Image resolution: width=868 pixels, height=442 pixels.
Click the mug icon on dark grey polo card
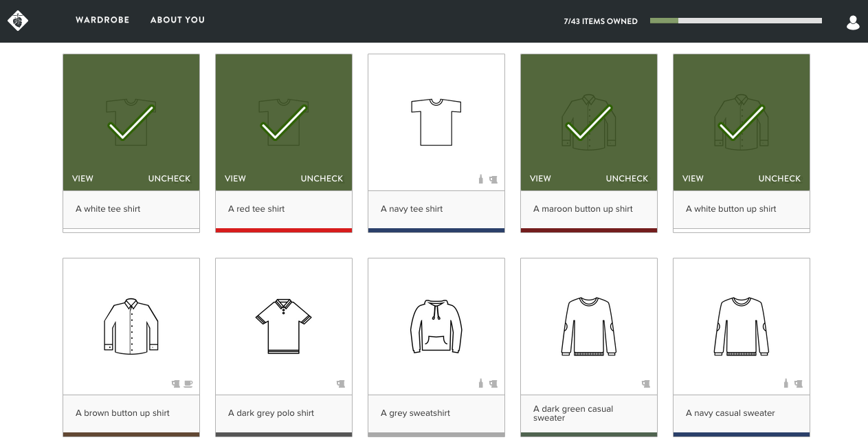point(340,384)
